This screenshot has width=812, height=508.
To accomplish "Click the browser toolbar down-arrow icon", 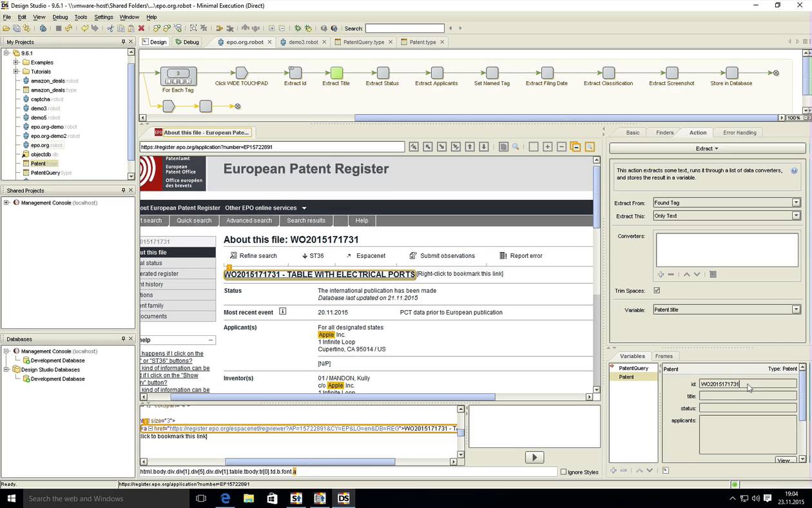I will (484, 147).
